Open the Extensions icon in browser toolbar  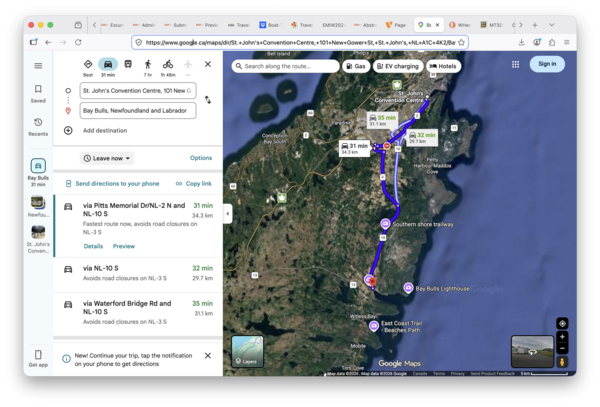[x=552, y=42]
